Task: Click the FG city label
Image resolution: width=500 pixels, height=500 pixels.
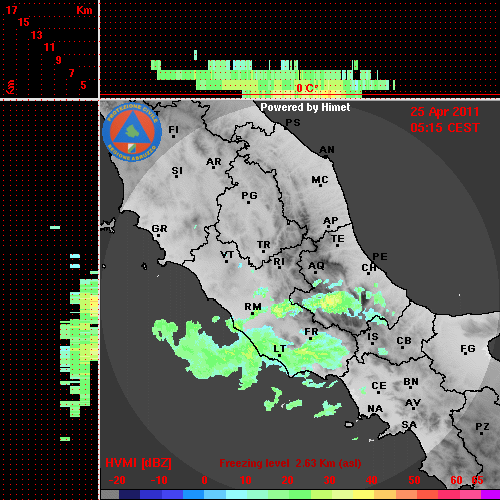Action: tap(467, 349)
